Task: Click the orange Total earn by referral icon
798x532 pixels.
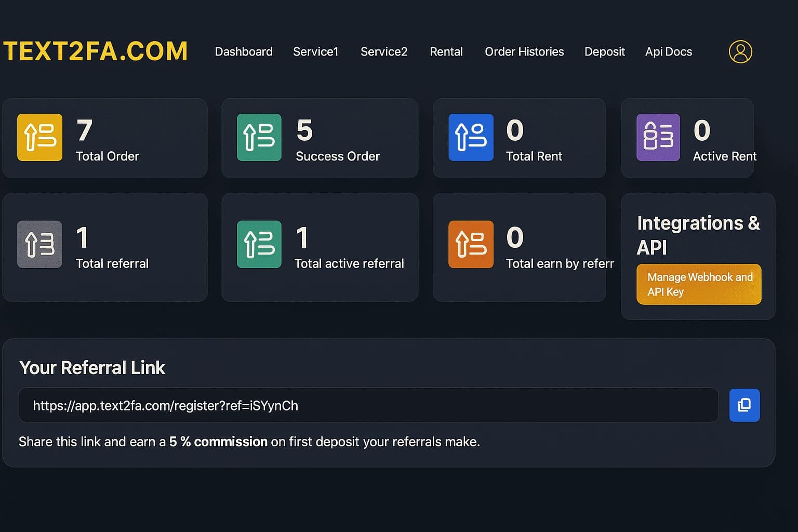Action: 471,244
